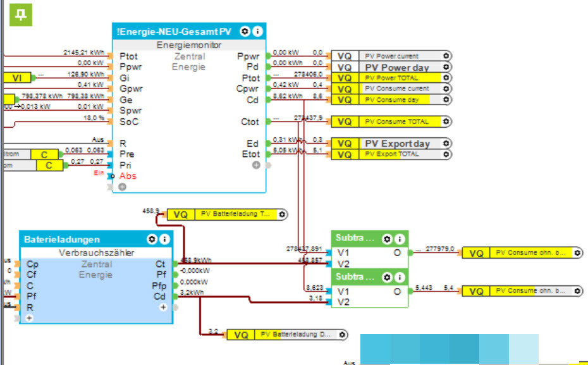588x365 pixels.
Task: Select the PV Export day VQ block
Action: (x=391, y=144)
